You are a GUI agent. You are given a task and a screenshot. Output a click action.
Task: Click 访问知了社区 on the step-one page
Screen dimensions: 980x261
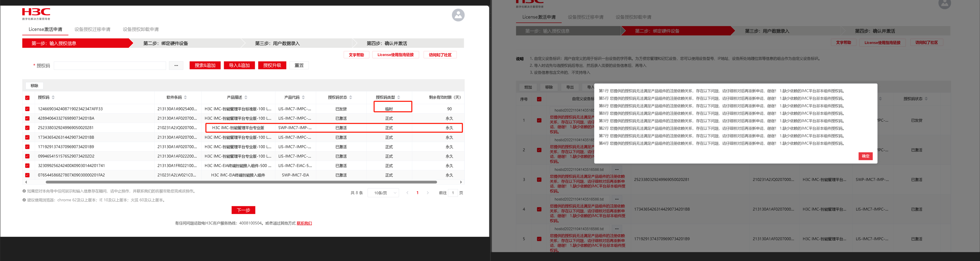pyautogui.click(x=440, y=55)
